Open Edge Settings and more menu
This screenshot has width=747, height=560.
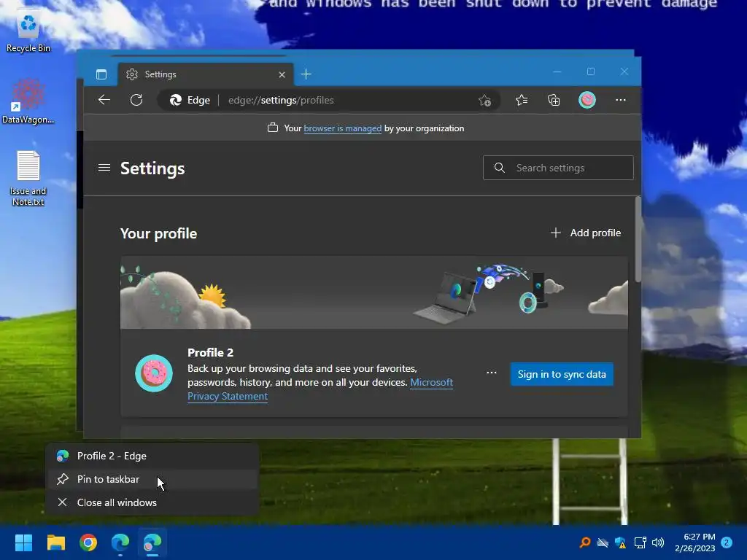click(620, 100)
